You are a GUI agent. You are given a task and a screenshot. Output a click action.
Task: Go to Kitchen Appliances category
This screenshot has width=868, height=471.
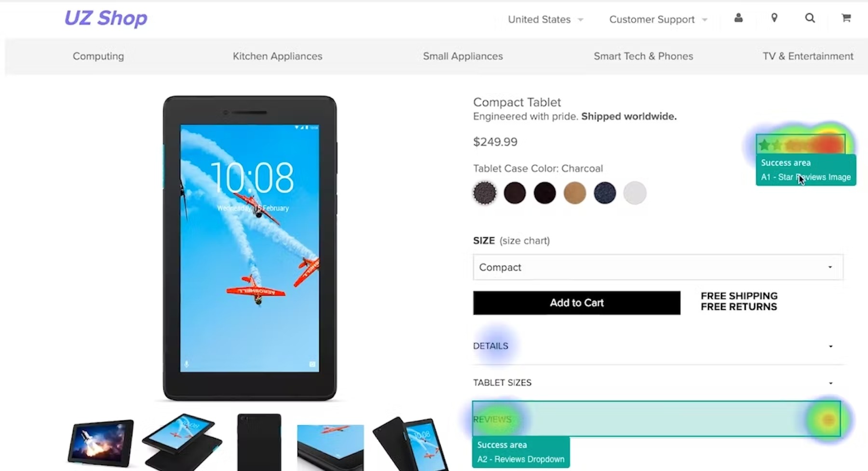[277, 56]
